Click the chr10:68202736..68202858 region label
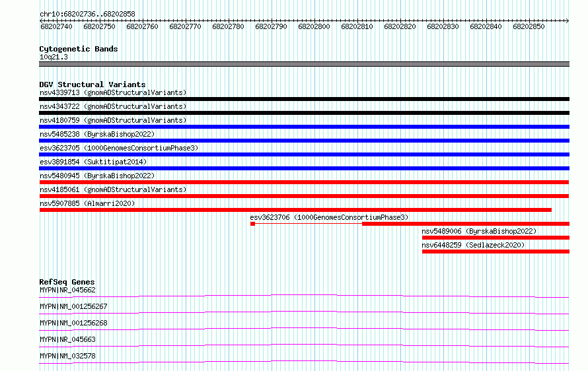 pos(87,15)
